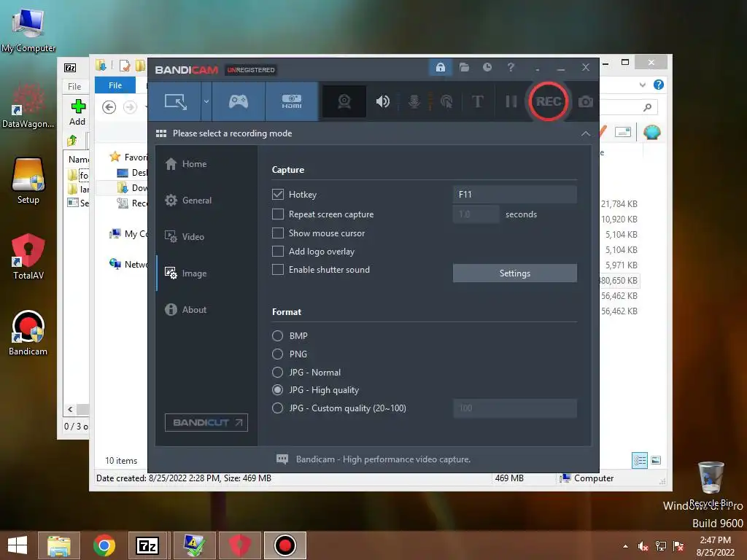Enable shutter sound checkbox
The height and width of the screenshot is (560, 747).
coord(278,270)
